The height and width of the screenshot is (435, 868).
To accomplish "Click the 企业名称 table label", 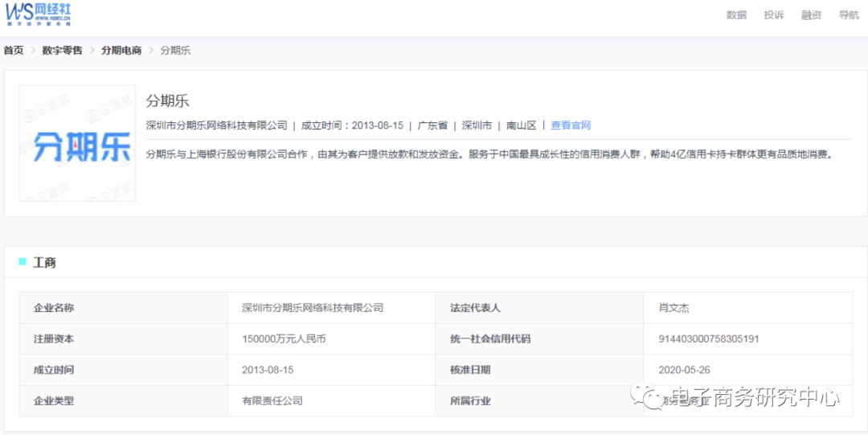I will [54, 308].
